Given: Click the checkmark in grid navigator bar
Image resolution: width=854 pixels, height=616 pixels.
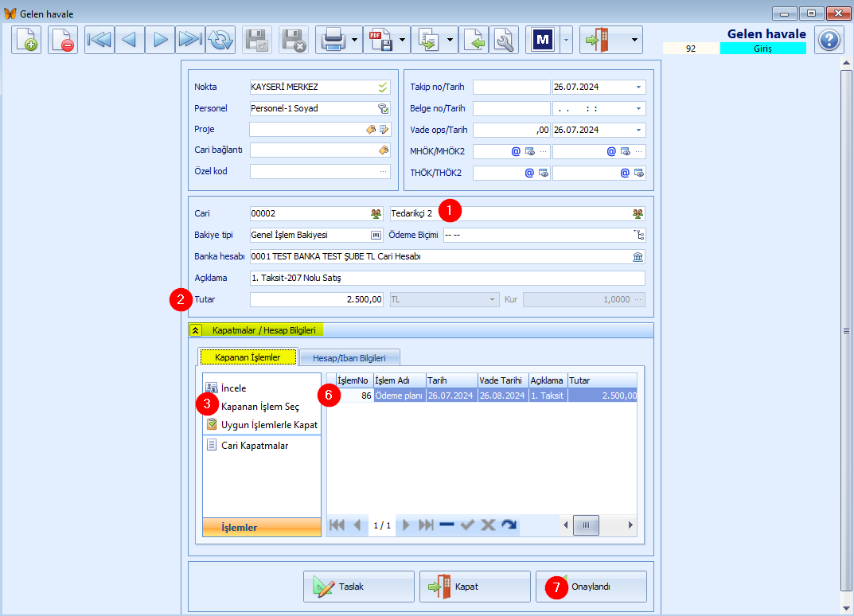Looking at the screenshot, I should pyautogui.click(x=467, y=525).
